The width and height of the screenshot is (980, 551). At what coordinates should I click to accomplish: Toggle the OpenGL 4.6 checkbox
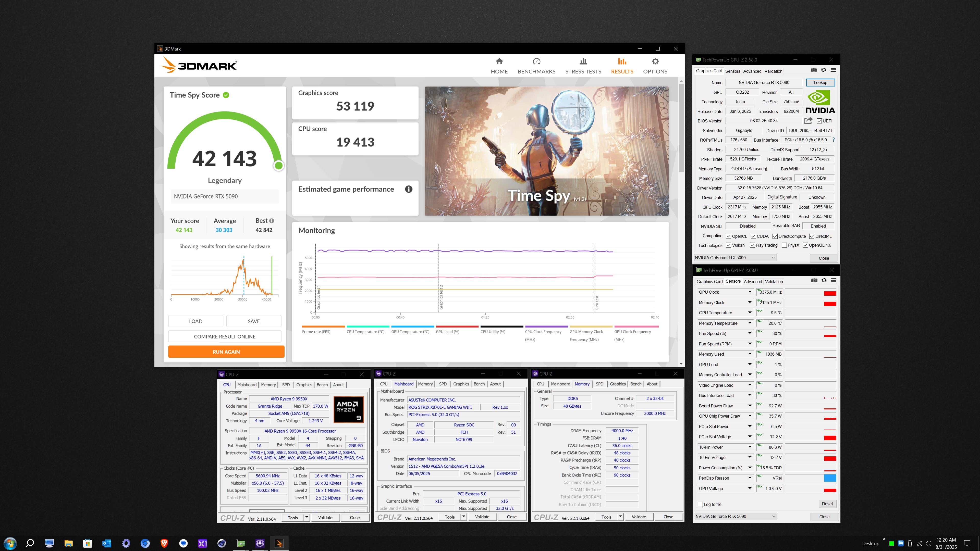(x=805, y=245)
